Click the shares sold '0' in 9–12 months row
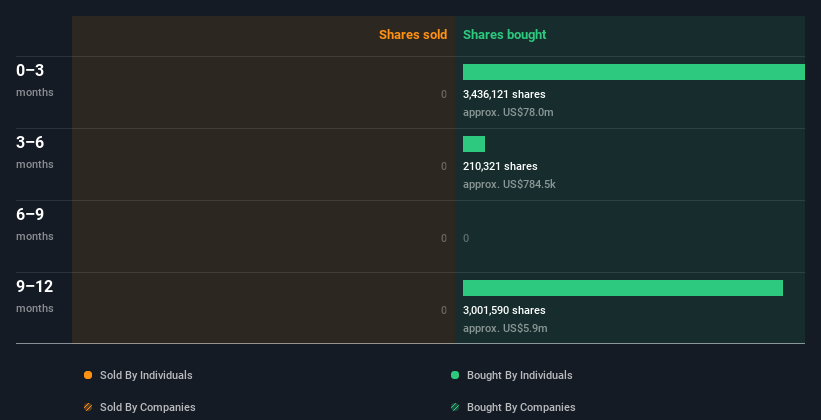 pyautogui.click(x=444, y=310)
